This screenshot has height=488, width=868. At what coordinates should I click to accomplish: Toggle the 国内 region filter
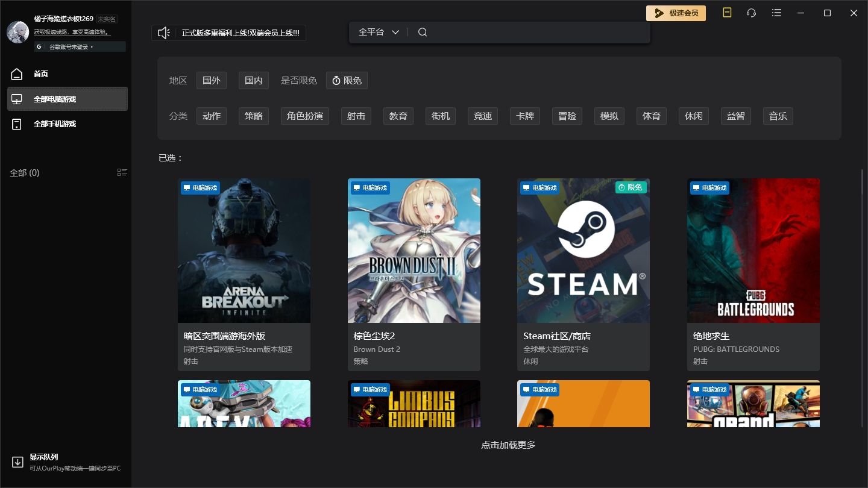click(x=254, y=80)
